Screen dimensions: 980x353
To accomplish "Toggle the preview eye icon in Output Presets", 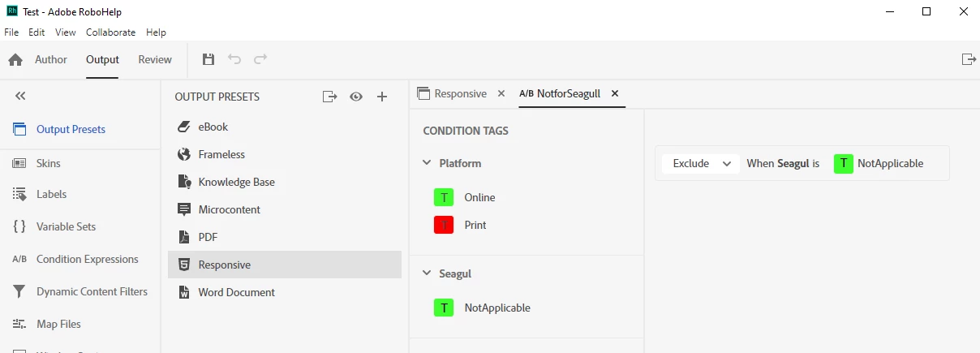I will 356,97.
